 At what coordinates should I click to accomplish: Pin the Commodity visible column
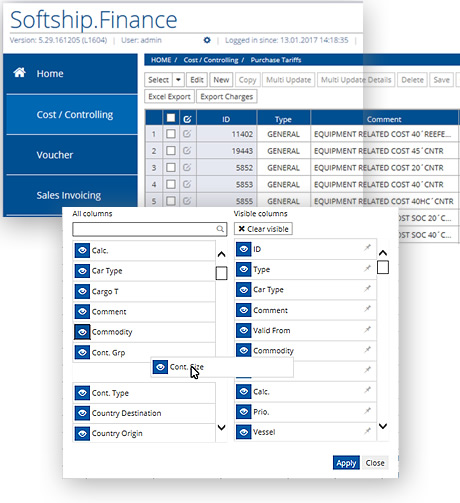(367, 349)
